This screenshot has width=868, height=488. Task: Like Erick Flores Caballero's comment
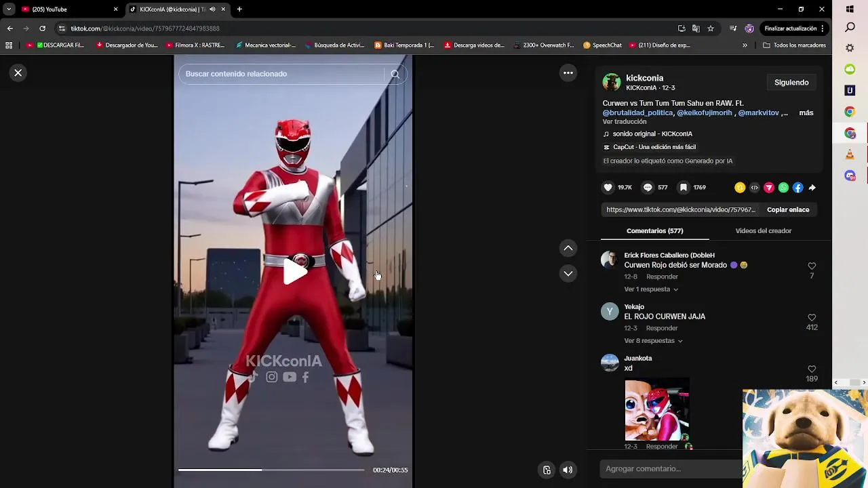tap(812, 266)
